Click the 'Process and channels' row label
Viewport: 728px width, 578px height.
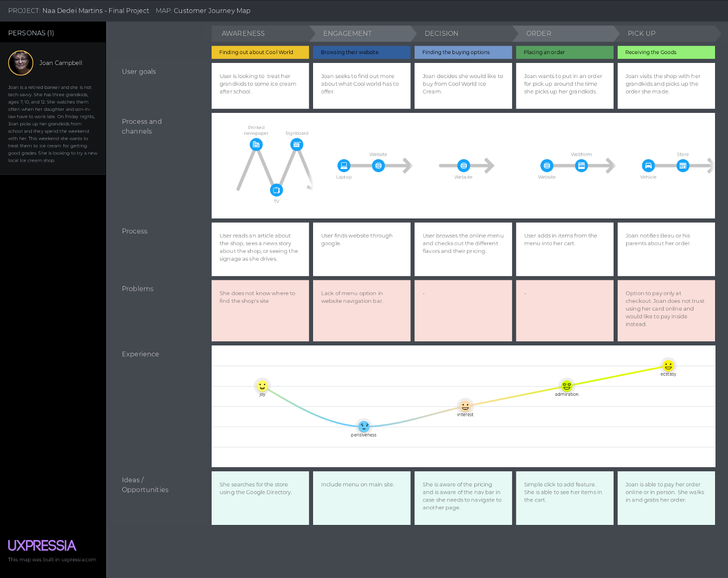point(142,126)
